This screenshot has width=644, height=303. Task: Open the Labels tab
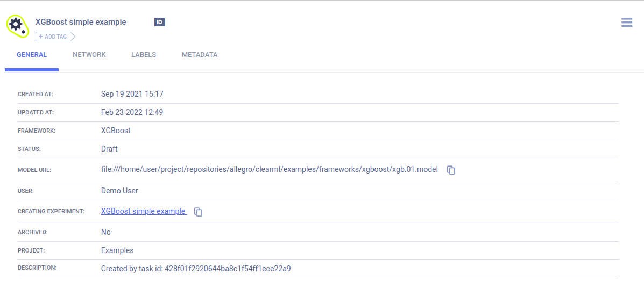click(x=144, y=55)
